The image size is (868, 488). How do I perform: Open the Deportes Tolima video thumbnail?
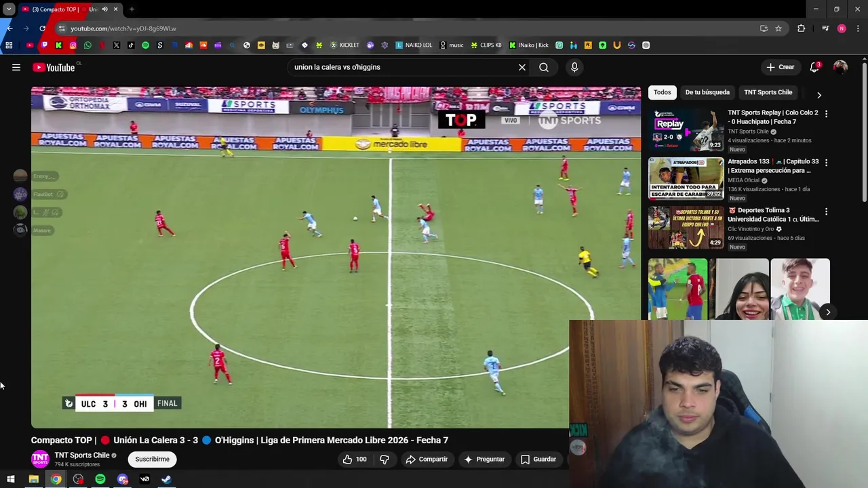pos(686,228)
